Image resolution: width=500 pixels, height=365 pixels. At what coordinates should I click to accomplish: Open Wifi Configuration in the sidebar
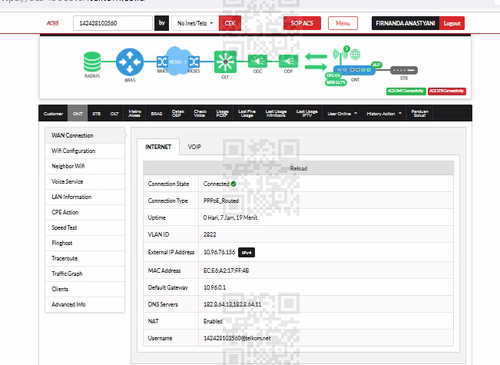(85, 151)
